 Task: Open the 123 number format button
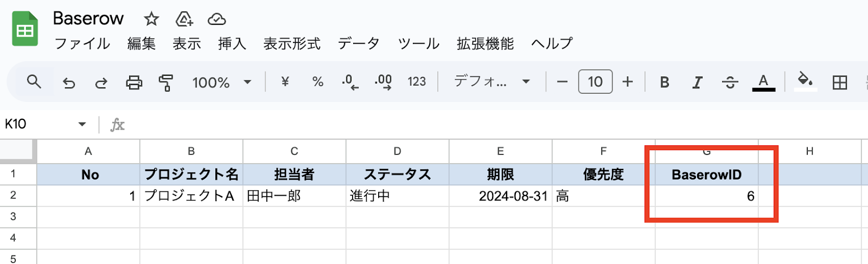(417, 82)
